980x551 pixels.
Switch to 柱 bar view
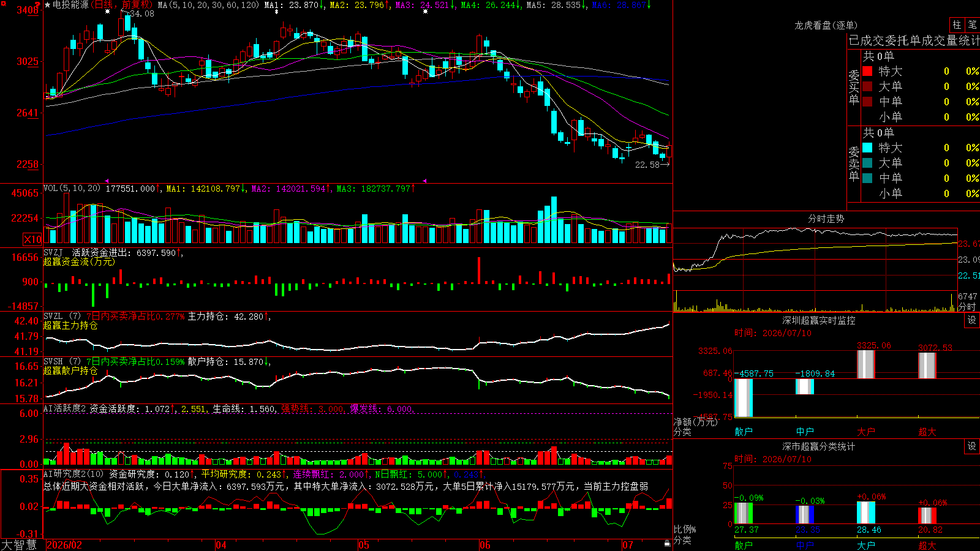point(957,25)
